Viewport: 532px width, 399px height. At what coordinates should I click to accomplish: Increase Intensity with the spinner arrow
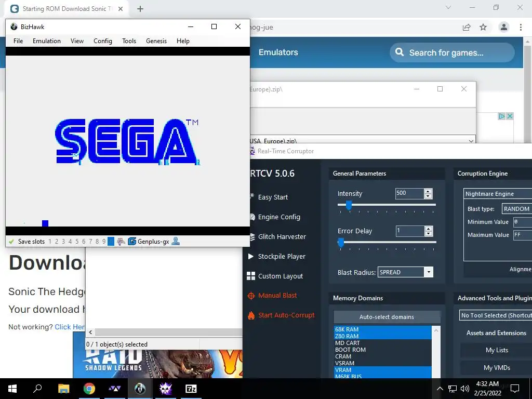tap(428, 191)
